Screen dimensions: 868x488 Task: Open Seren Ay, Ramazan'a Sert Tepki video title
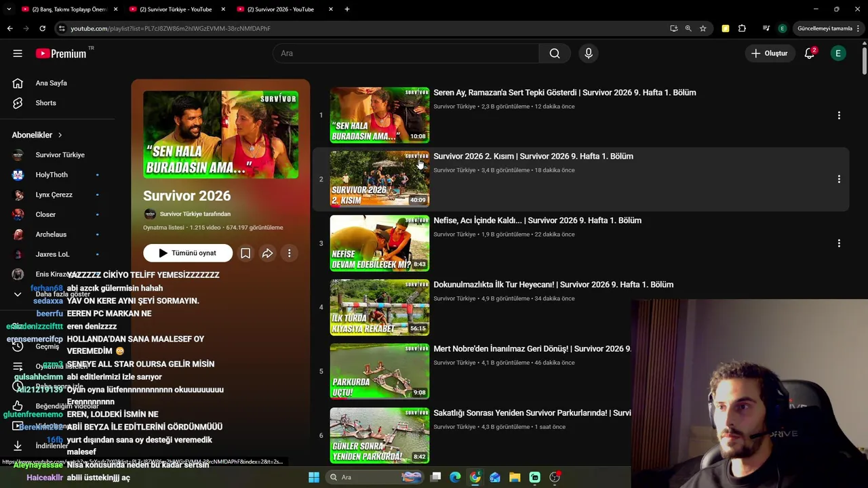(x=565, y=93)
